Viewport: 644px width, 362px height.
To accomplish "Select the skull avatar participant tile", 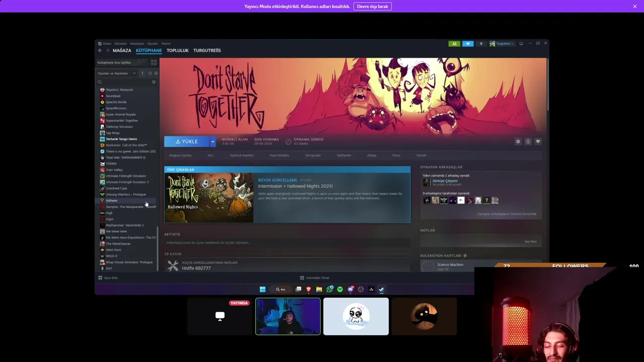I will pos(356,316).
